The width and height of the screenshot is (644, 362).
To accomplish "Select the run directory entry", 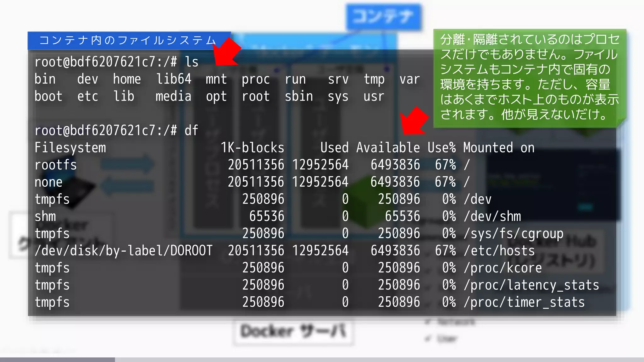I will coord(295,79).
